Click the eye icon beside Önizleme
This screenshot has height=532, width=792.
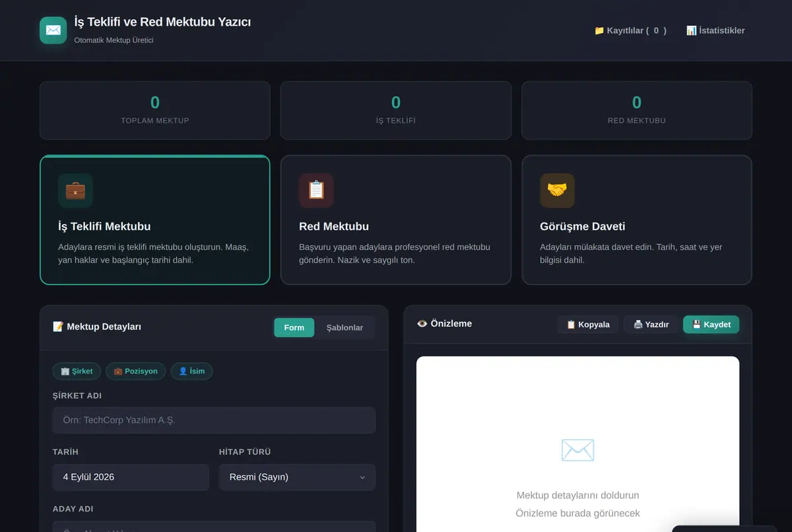pos(422,324)
